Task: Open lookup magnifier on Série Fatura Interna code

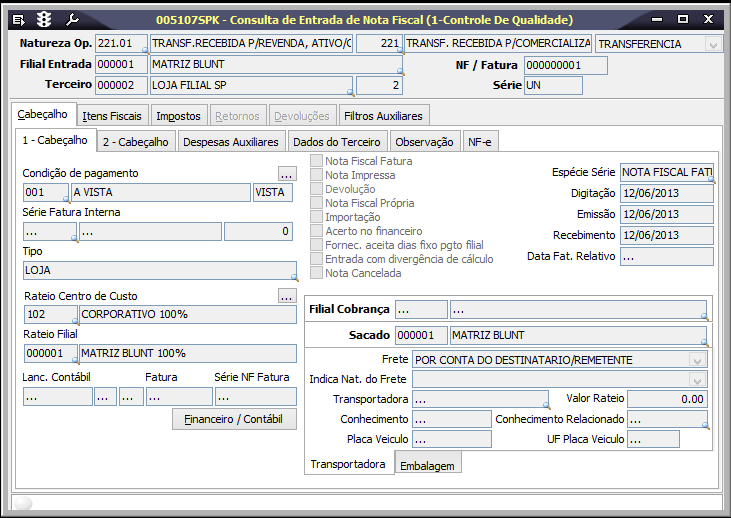Action: coord(74,238)
